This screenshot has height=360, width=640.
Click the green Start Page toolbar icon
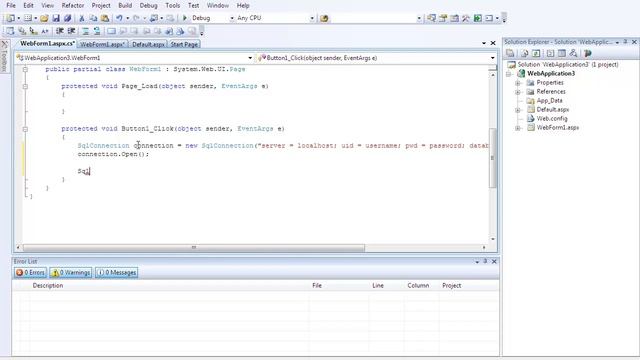(478, 18)
